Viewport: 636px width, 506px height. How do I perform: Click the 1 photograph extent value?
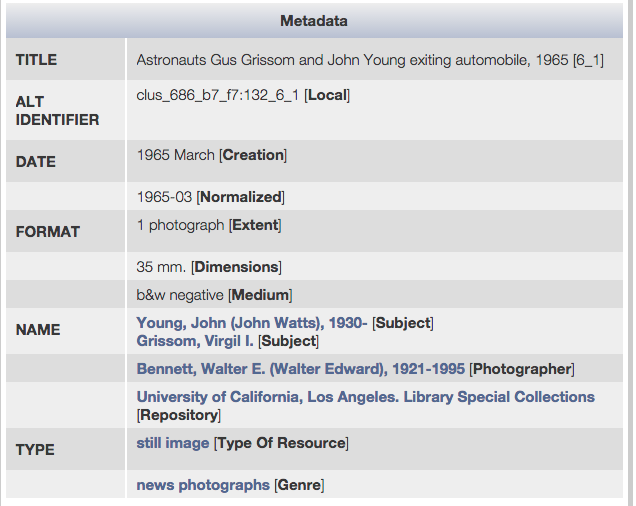[x=180, y=225]
